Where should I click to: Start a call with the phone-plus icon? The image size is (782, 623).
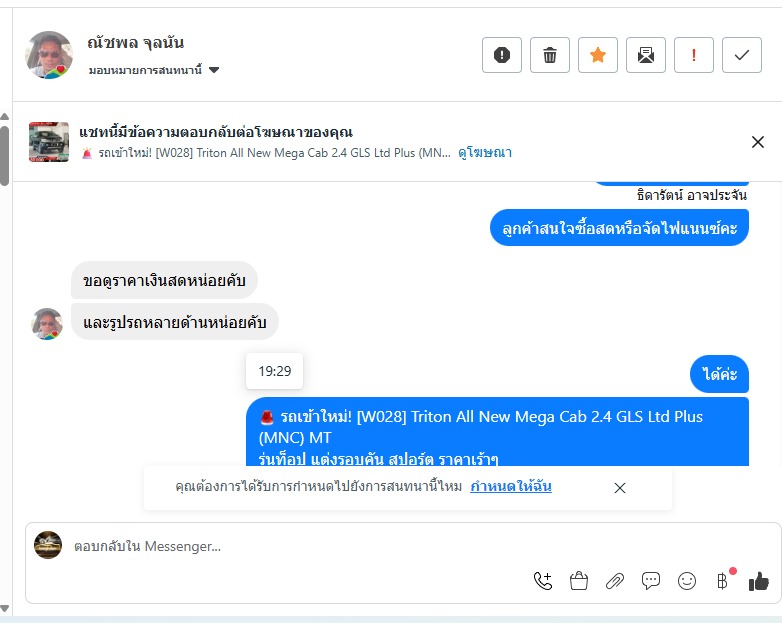tap(543, 581)
